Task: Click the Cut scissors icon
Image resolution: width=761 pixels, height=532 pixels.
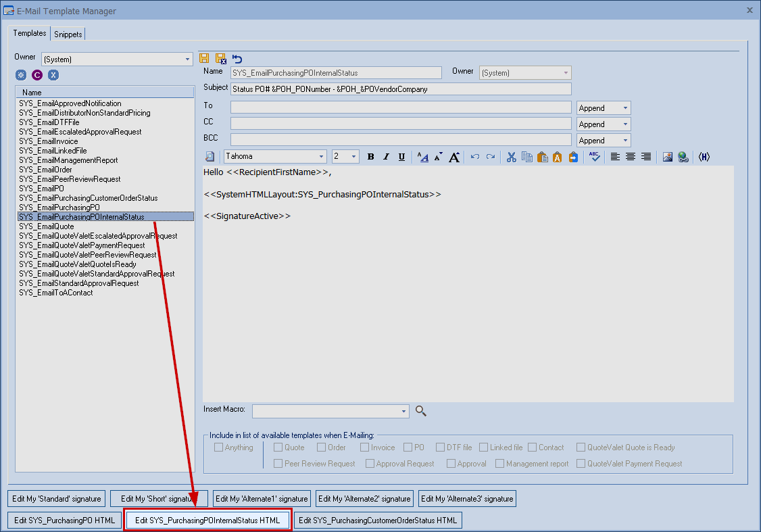Action: click(x=511, y=157)
